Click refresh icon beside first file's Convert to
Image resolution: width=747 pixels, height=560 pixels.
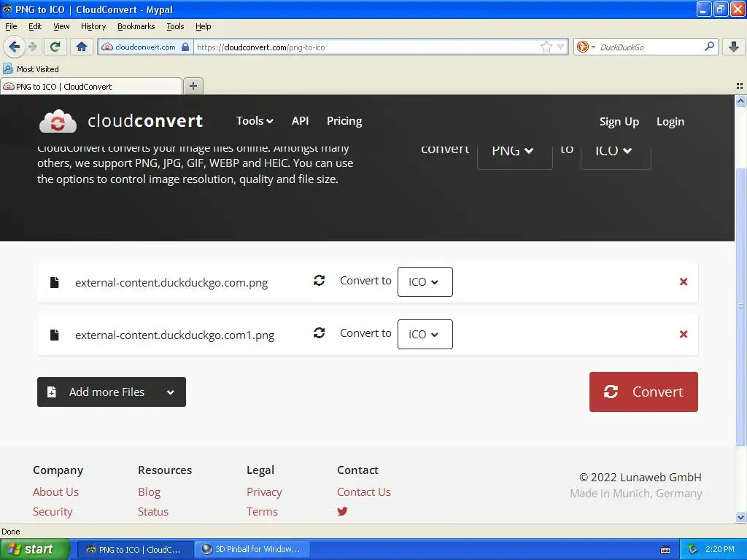320,281
